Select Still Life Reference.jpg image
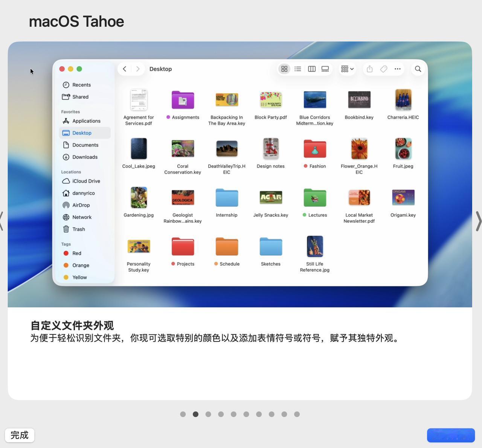Image resolution: width=482 pixels, height=448 pixels. (x=315, y=247)
